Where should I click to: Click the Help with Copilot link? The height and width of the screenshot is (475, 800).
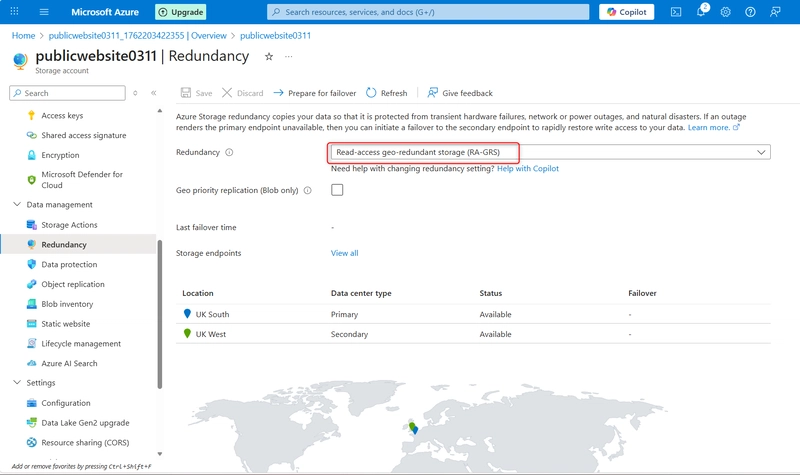coord(528,169)
